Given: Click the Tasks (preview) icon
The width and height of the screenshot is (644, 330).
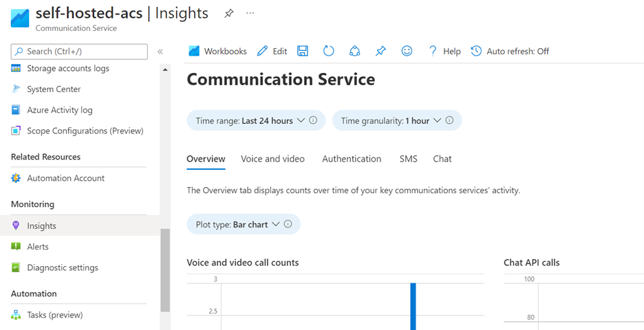Looking at the screenshot, I should coord(16,315).
